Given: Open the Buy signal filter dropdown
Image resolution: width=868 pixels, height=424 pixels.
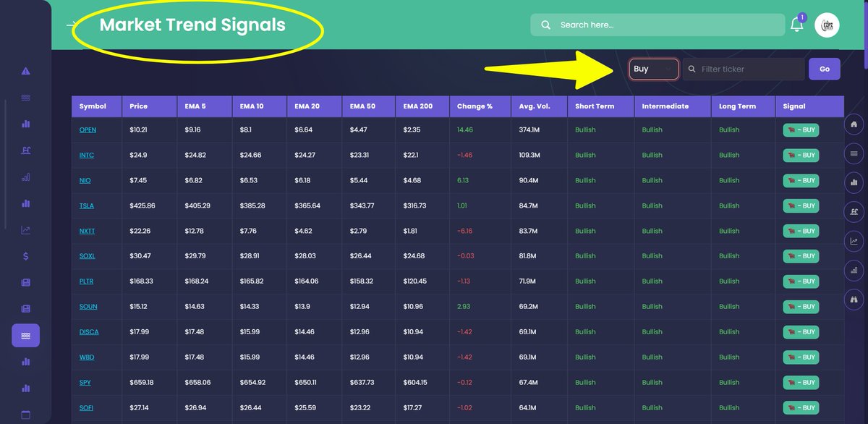Looking at the screenshot, I should tap(653, 69).
